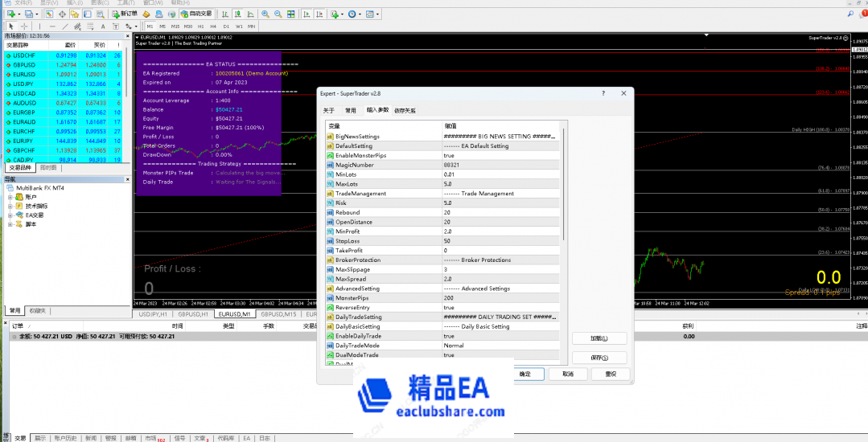
Task: Toggle the Navigator star-folder icon
Action: [75, 14]
